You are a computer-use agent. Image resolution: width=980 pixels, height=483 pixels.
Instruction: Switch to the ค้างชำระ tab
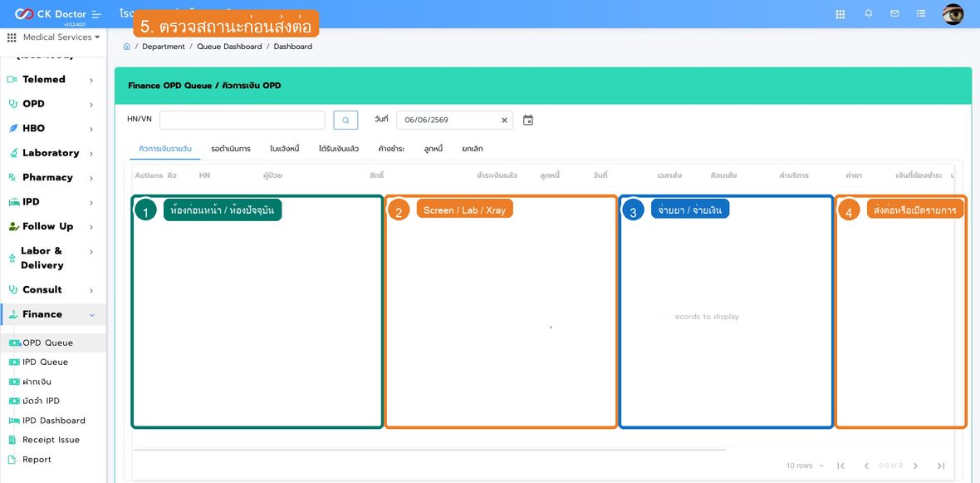coord(391,149)
